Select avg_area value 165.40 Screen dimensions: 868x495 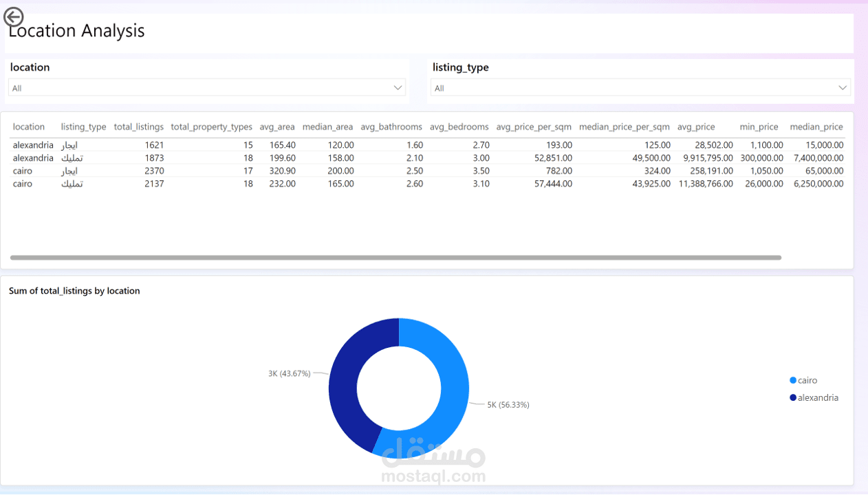pos(283,145)
